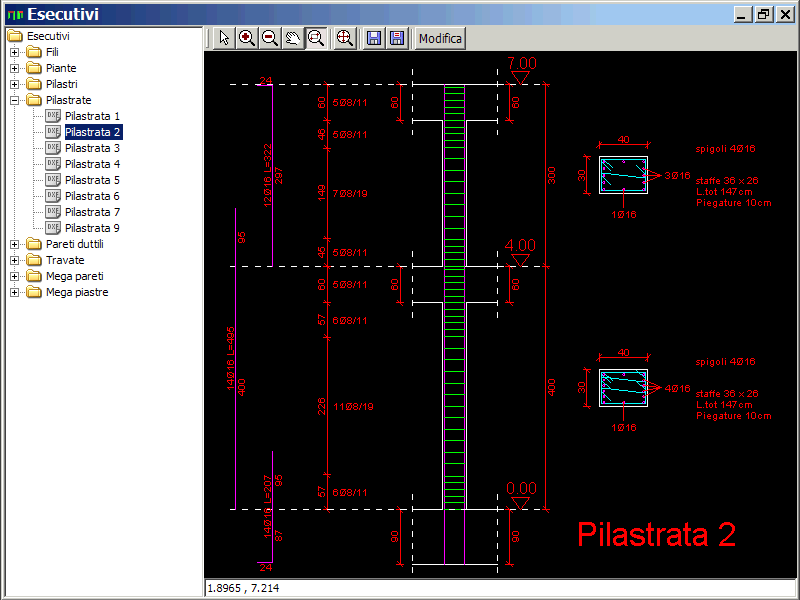
Task: Toggle the zoom window tool
Action: (316, 38)
